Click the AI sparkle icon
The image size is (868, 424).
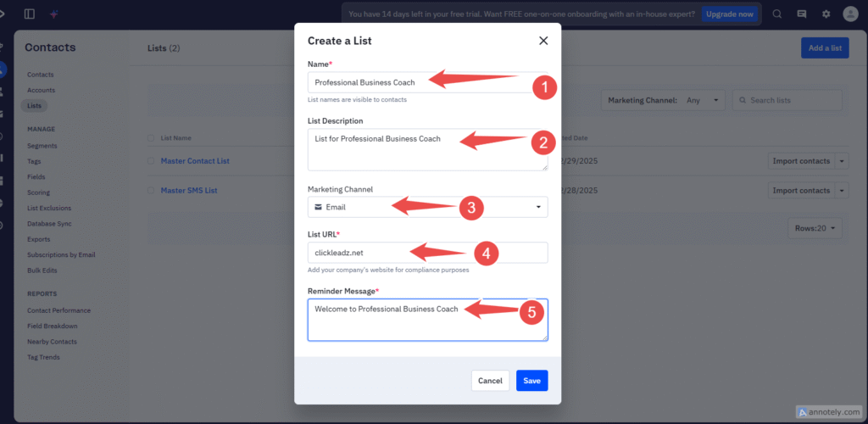[53, 14]
